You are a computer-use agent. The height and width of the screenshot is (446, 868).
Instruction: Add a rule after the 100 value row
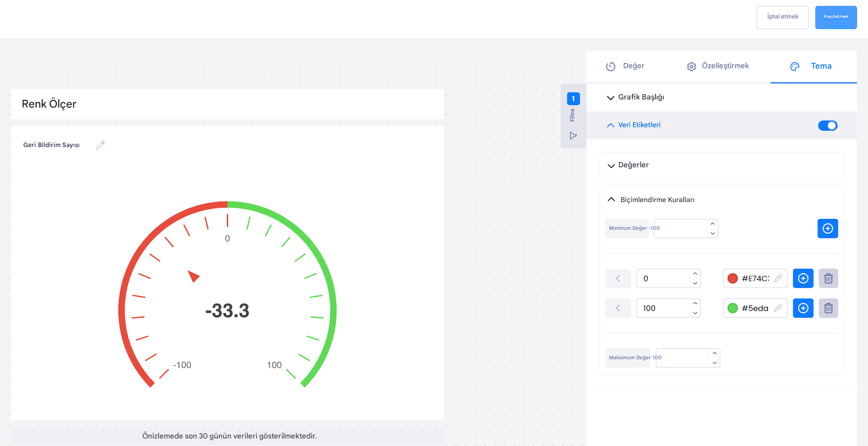803,308
